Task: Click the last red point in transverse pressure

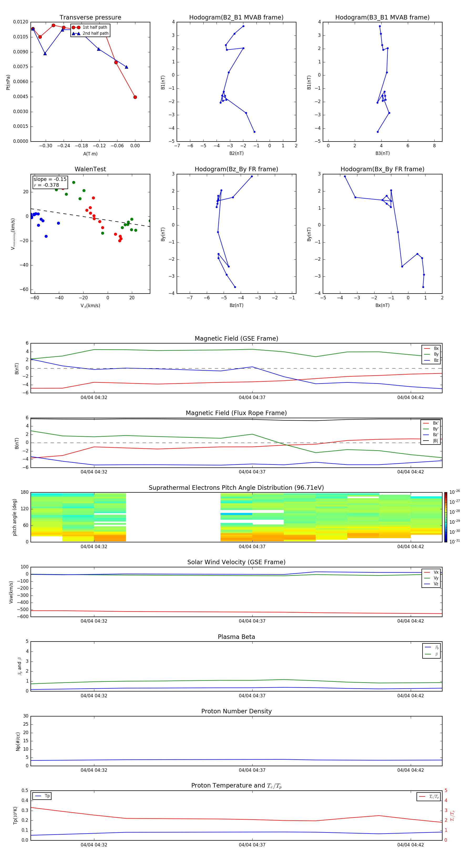Action: pos(135,97)
